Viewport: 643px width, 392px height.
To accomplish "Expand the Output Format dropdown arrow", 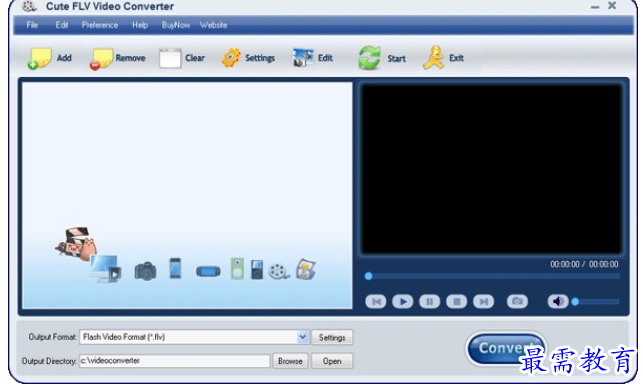I will [x=302, y=337].
